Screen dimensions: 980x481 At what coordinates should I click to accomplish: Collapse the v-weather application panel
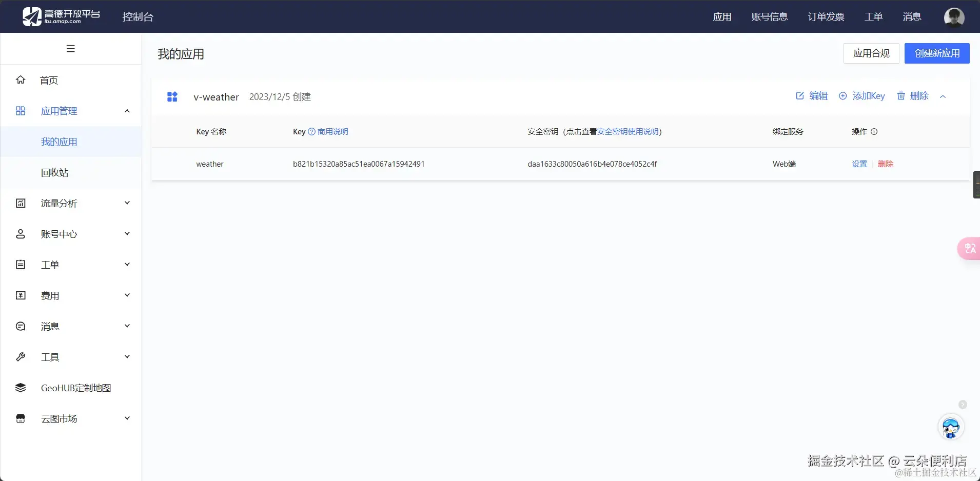[x=943, y=96]
